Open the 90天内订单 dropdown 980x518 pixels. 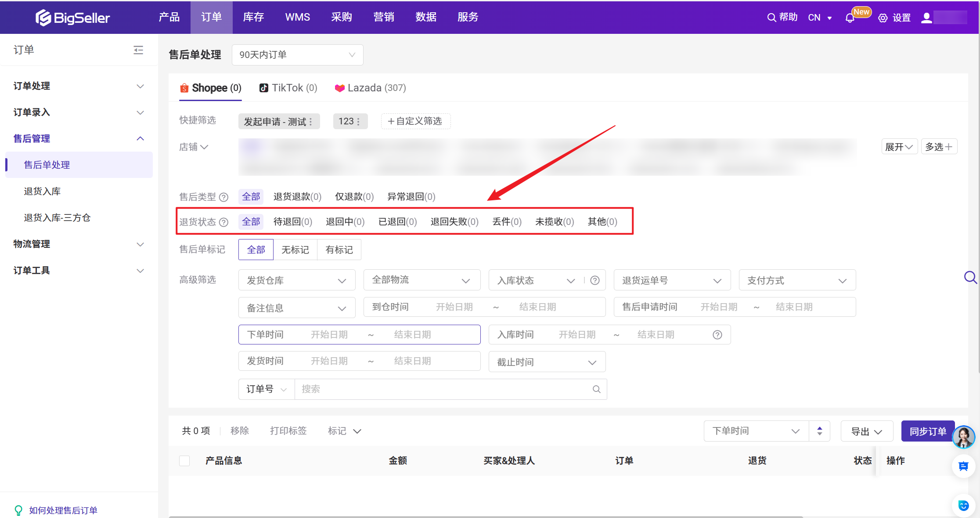point(297,55)
